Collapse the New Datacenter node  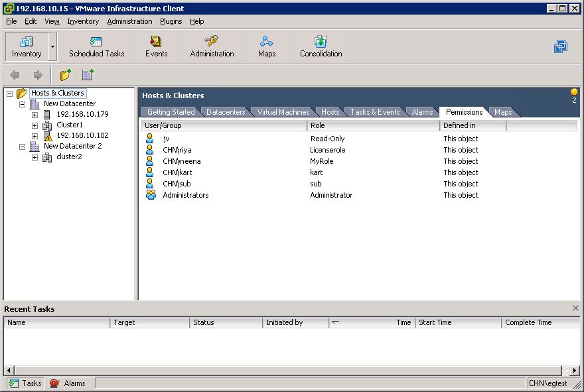coord(23,105)
